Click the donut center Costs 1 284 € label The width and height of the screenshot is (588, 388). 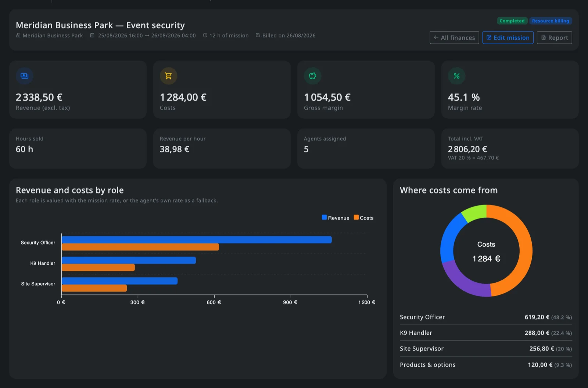point(486,252)
